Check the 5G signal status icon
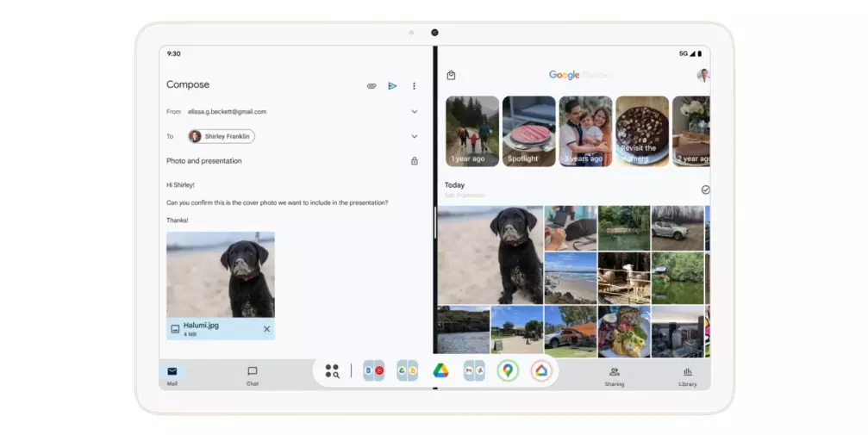Image resolution: width=868 pixels, height=435 pixels. coord(687,53)
